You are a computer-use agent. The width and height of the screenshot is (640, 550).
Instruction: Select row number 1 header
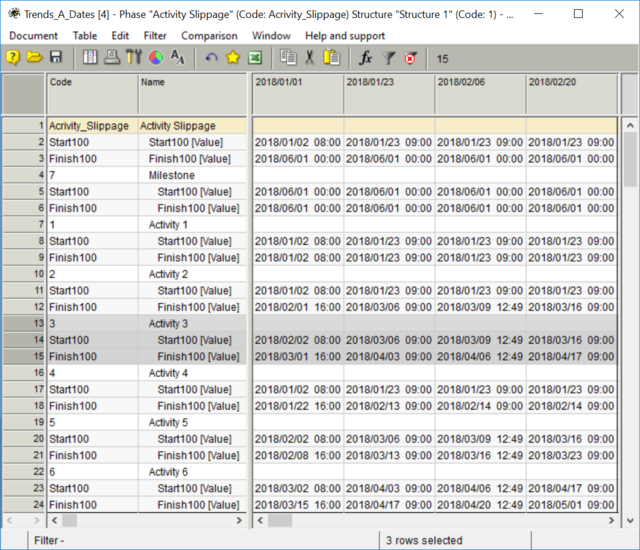tap(24, 126)
